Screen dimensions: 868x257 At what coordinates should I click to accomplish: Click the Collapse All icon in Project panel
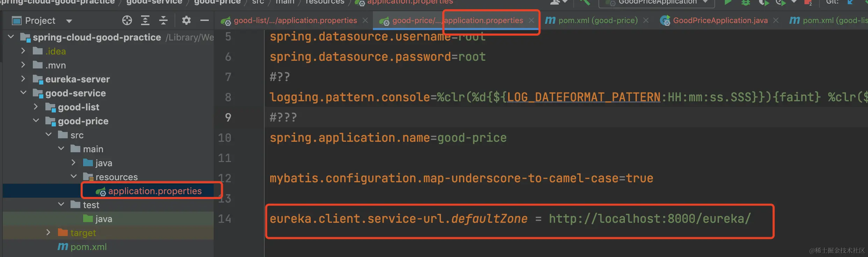pos(163,21)
